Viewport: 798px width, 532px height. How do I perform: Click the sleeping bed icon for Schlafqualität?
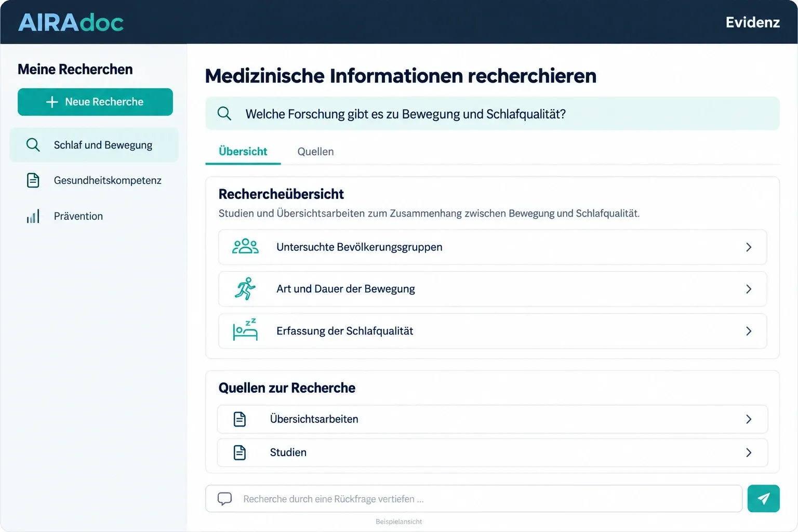tap(245, 330)
